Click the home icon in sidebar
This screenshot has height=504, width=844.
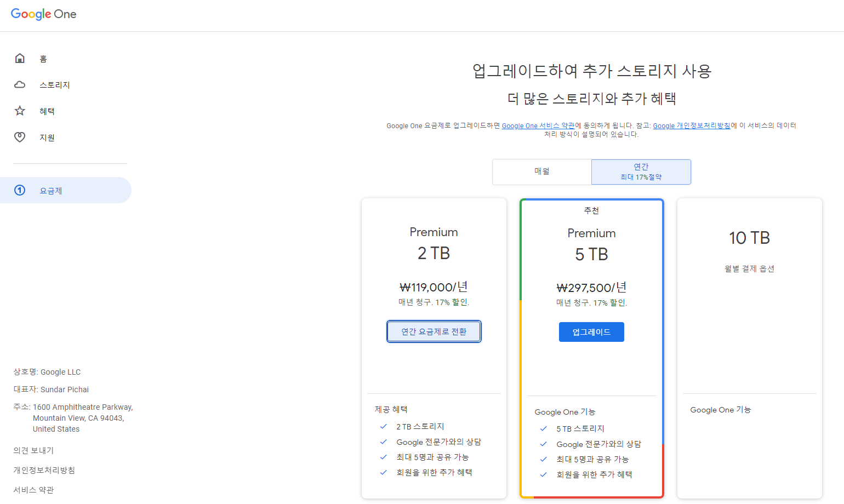[20, 58]
